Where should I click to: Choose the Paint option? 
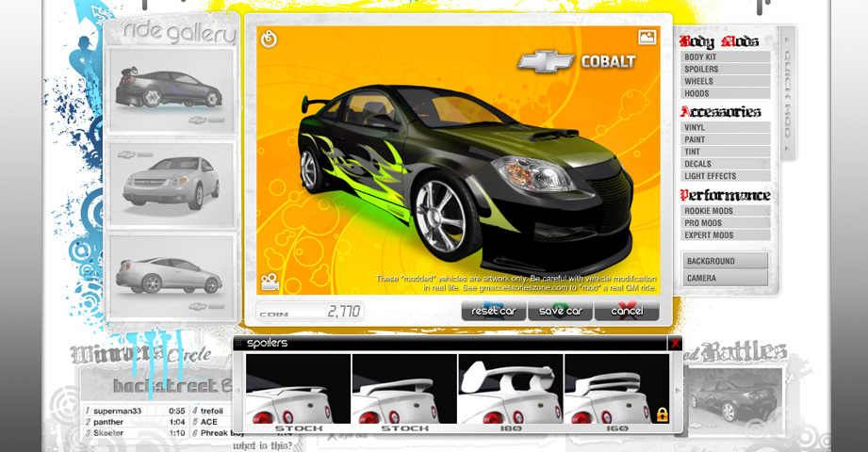click(725, 139)
